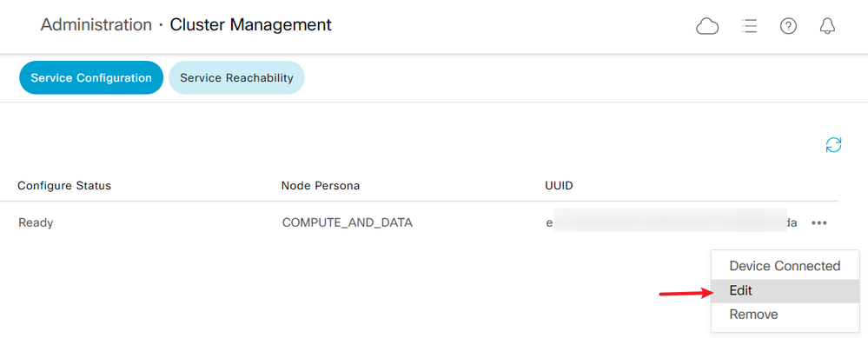This screenshot has height=338, width=868.
Task: Refresh the node table
Action: coord(833,145)
